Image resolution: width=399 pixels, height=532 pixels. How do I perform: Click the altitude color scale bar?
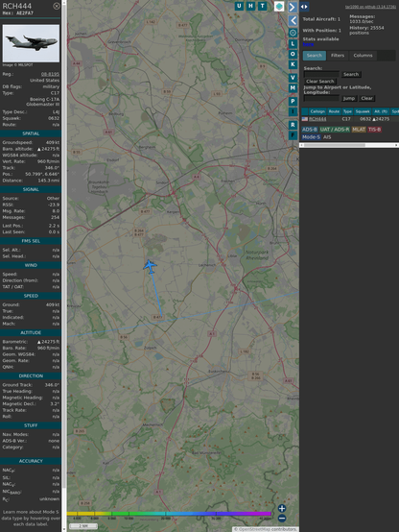169,514
